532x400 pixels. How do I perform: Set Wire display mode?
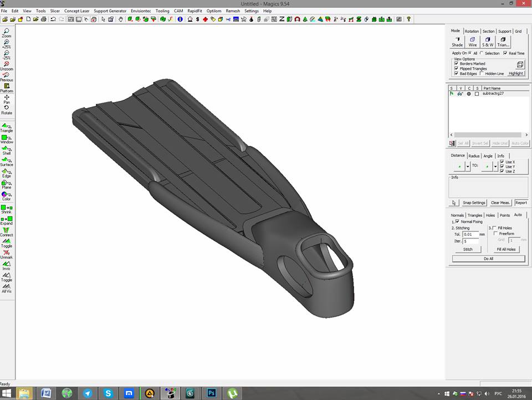(x=472, y=42)
